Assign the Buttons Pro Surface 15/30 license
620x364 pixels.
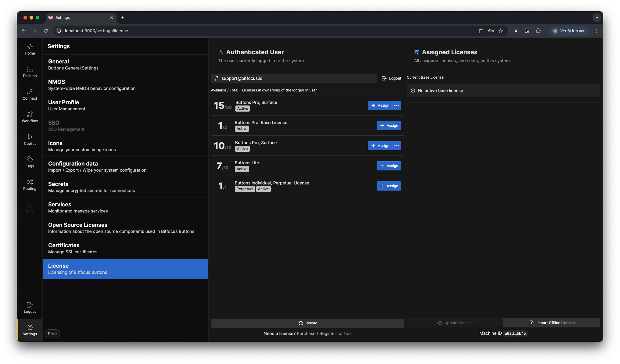tap(380, 105)
